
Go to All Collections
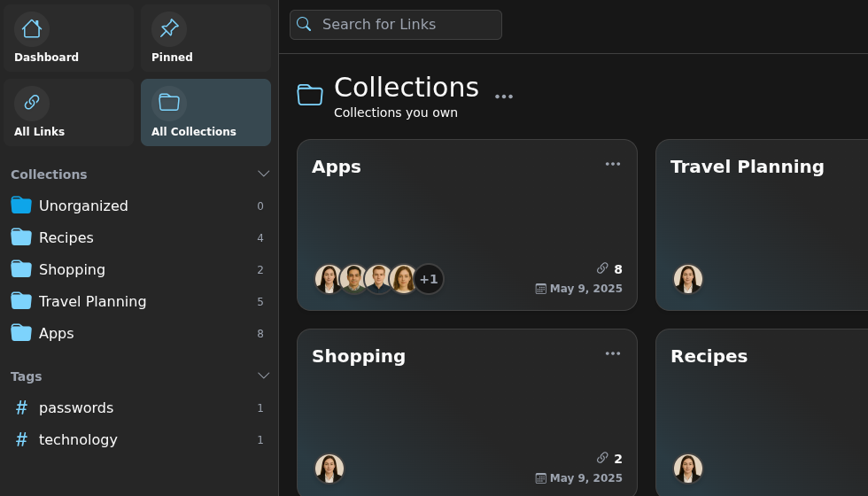(x=205, y=112)
